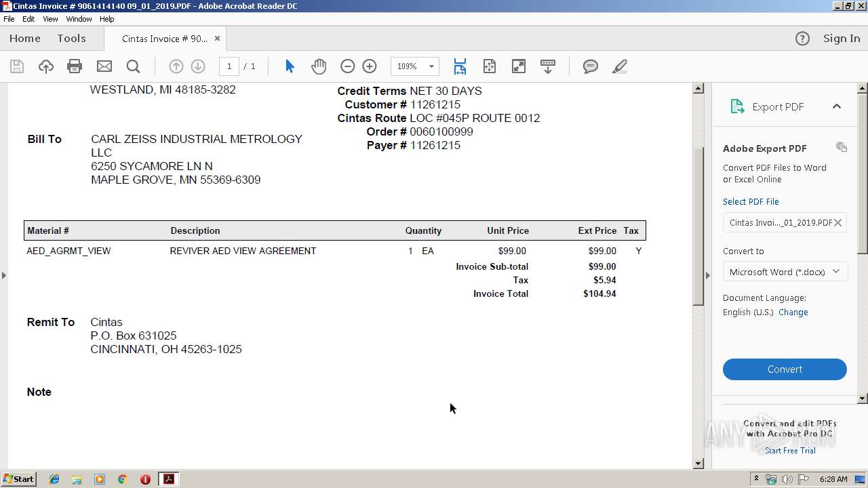Click document scrollbar up arrow
868x488 pixels.
point(698,88)
